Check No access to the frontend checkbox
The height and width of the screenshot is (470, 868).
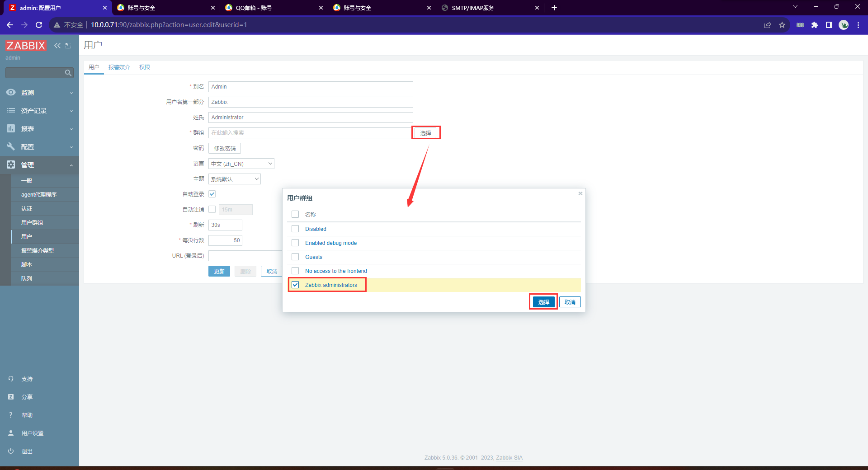295,271
